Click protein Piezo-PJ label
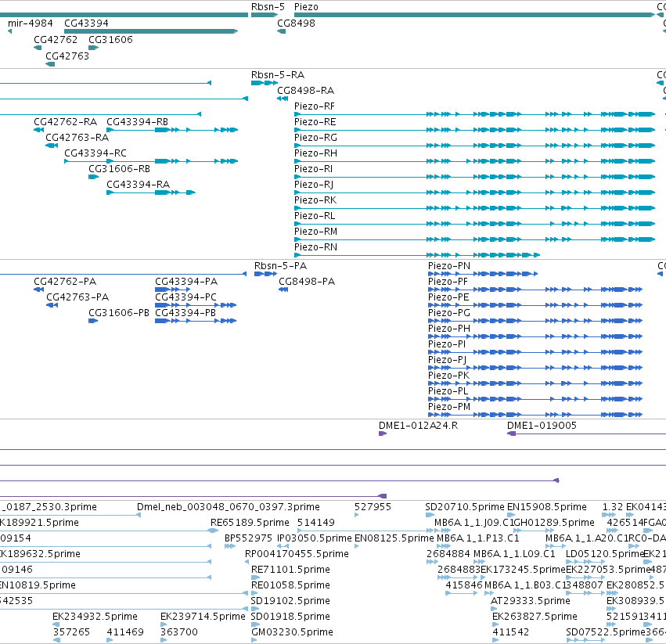 click(x=447, y=360)
